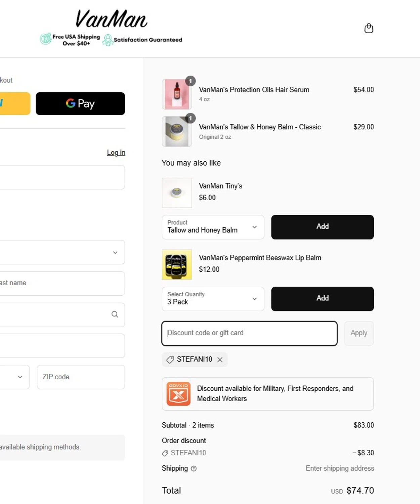The height and width of the screenshot is (504, 420).
Task: Click the Peppermint Lip Balm thumbnail
Action: tap(177, 264)
